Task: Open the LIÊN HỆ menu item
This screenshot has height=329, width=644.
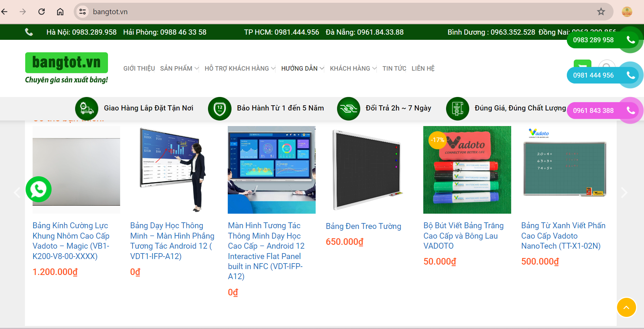Action: 423,69
